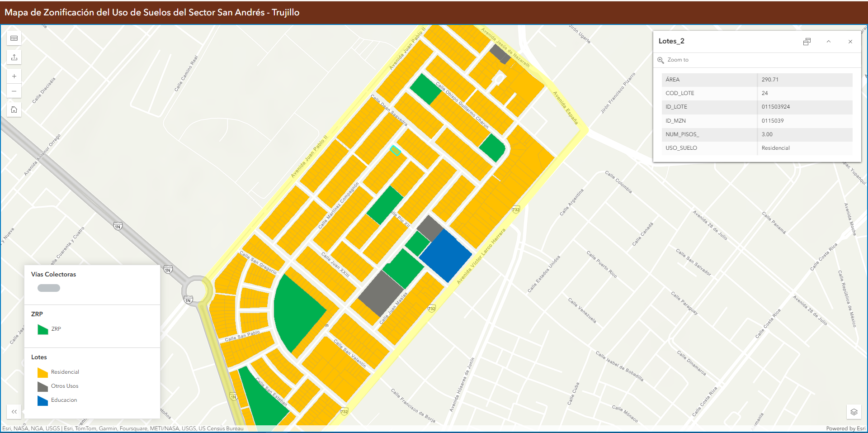Zoom in with the plus button

pos(14,76)
